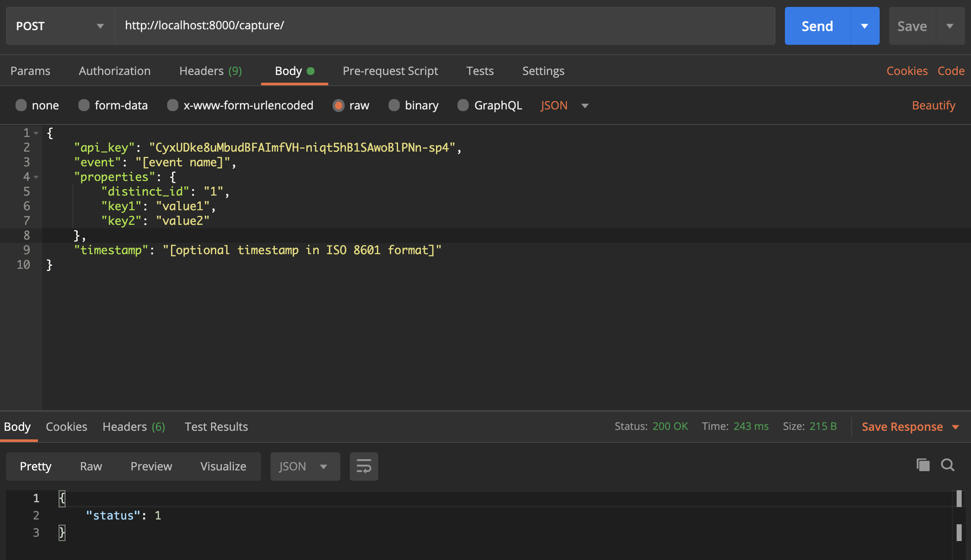Open the Send button dropdown arrow
This screenshot has height=560, width=971.
pos(865,26)
